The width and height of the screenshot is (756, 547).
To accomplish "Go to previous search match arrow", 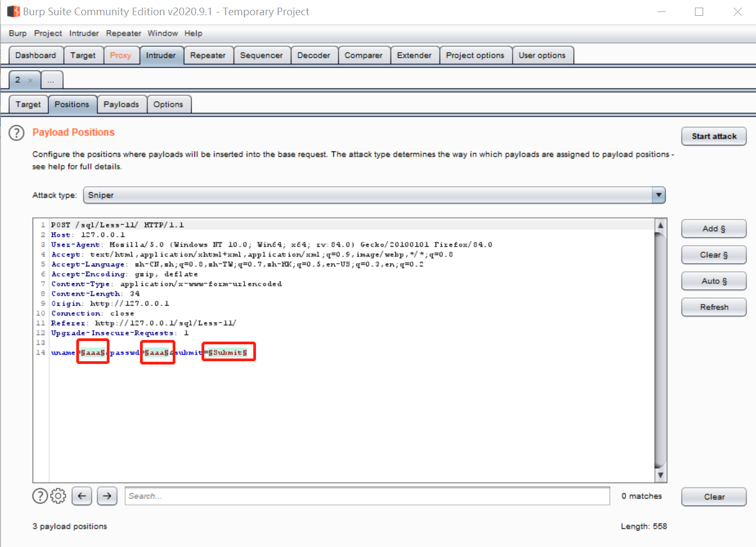I will click(x=82, y=496).
